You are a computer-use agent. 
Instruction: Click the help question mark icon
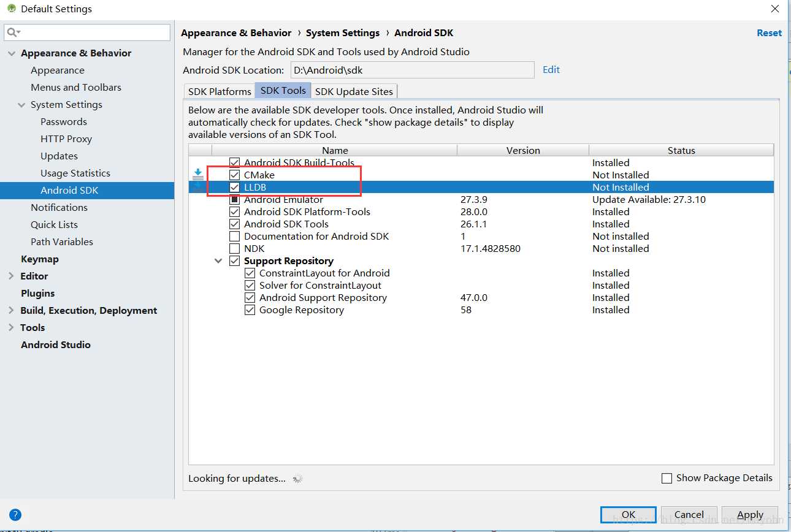click(15, 515)
